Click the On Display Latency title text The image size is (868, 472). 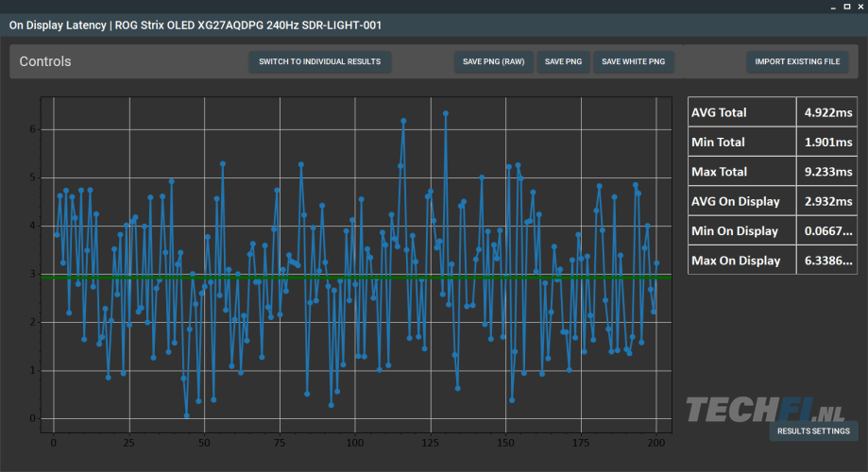[196, 25]
